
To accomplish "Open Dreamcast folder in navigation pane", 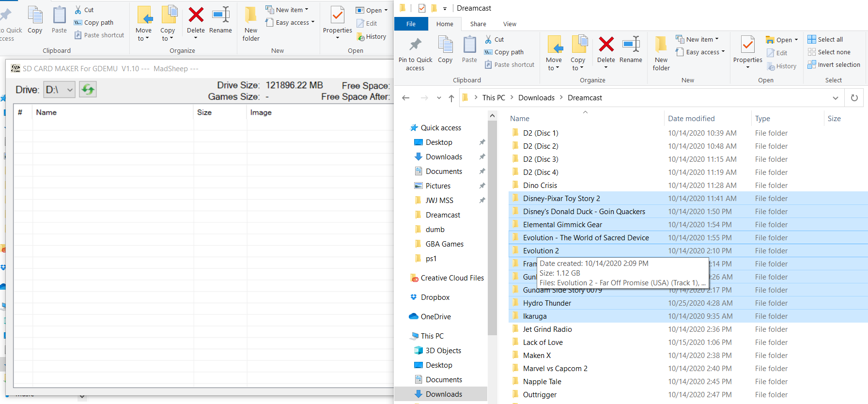I will point(443,215).
